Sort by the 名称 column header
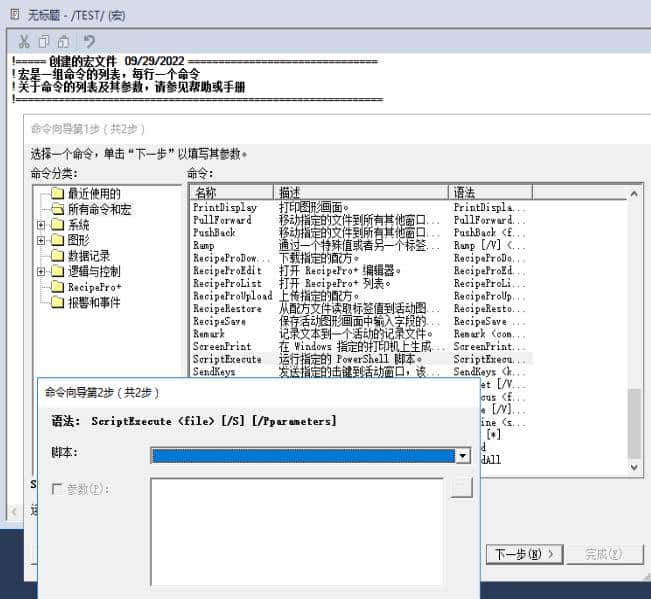 [232, 192]
